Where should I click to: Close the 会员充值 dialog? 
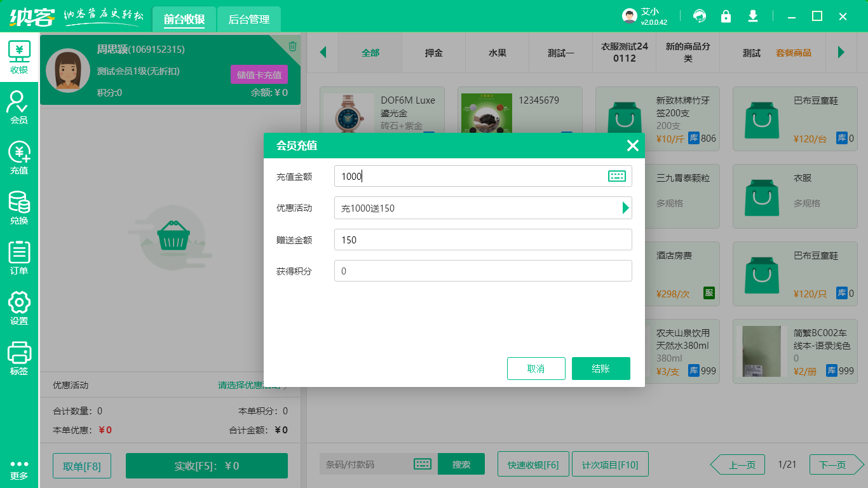tap(632, 146)
